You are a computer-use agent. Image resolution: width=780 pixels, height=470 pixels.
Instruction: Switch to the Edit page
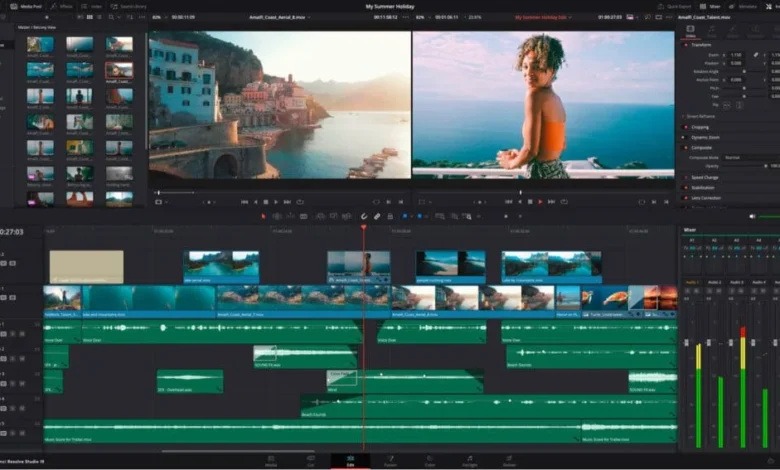(x=350, y=461)
